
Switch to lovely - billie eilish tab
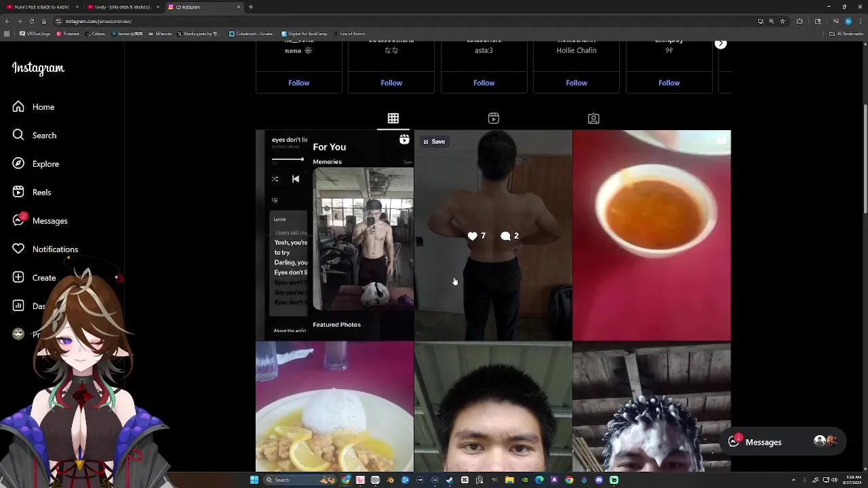[123, 7]
